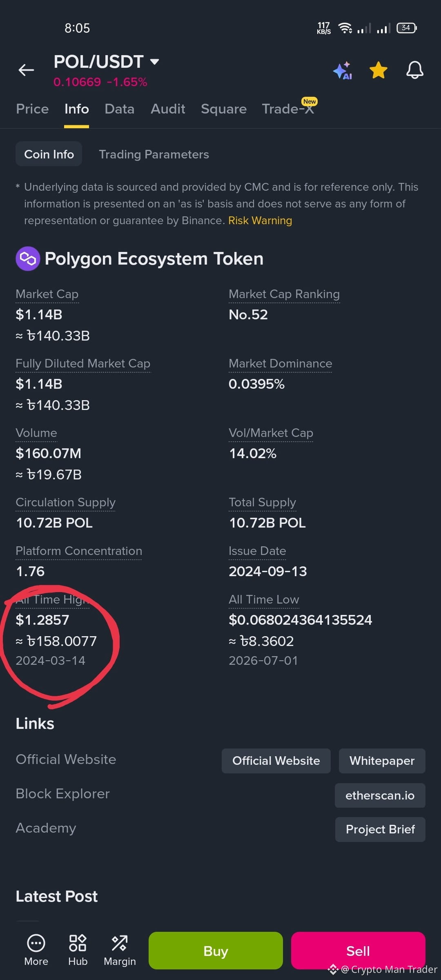This screenshot has width=441, height=980.
Task: Open the More menu icon
Action: pyautogui.click(x=36, y=950)
